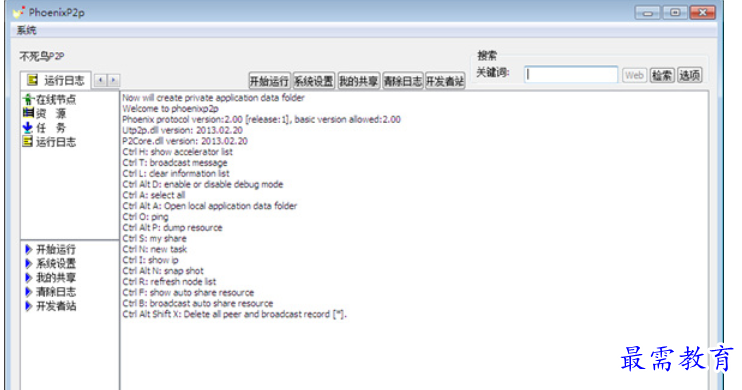This screenshot has width=742, height=390.
Task: Click the blue arrow beside lower-left 系统设置
Action: (28, 264)
